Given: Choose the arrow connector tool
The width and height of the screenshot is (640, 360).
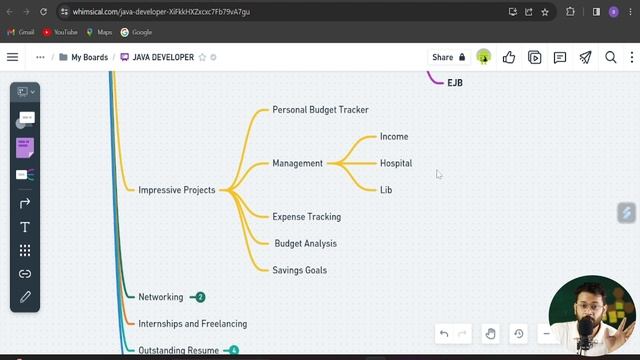Looking at the screenshot, I should tap(25, 203).
